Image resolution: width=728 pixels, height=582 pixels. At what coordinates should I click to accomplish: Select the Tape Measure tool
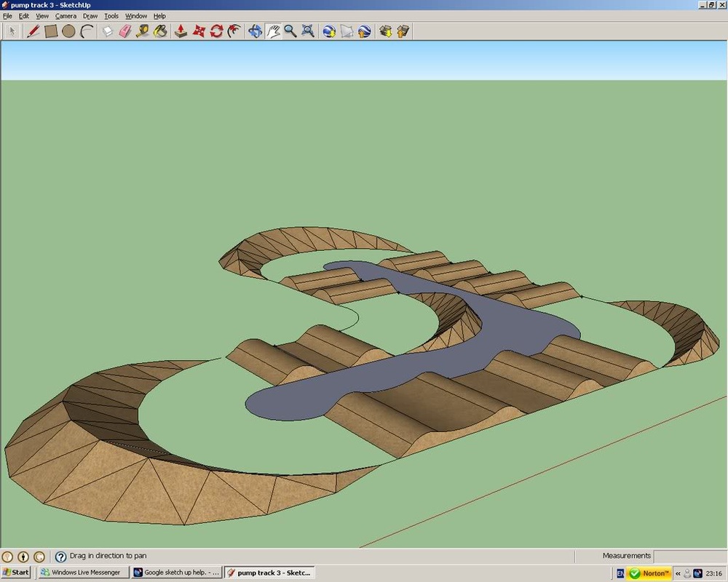pos(143,31)
